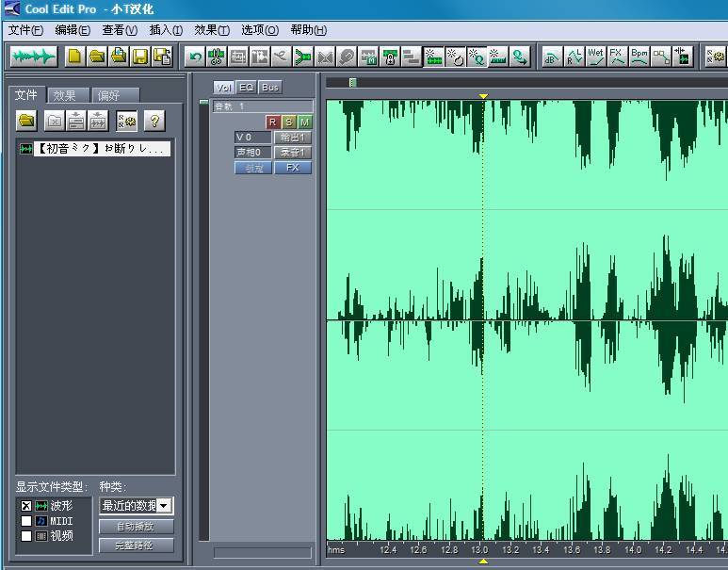Open the 种类 sort dropdown

136,505
